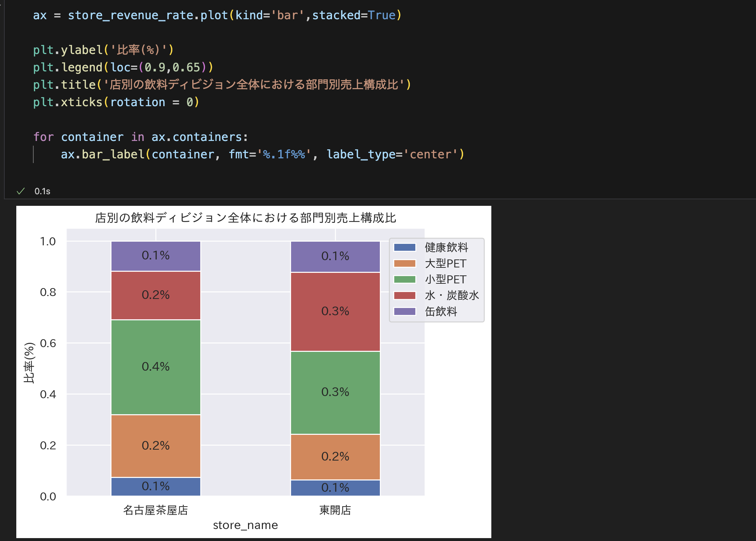Image resolution: width=756 pixels, height=541 pixels.
Task: Select the red 0.3% segment of 東開店
Action: click(335, 312)
